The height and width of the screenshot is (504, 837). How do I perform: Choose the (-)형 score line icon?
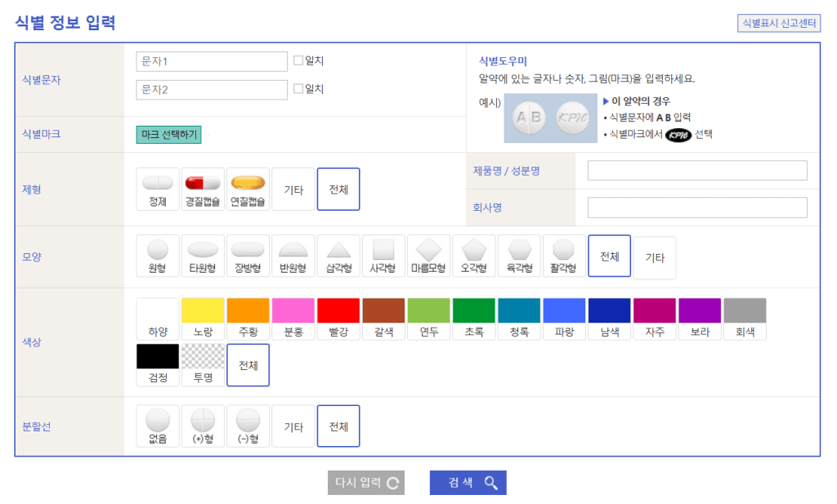248,426
